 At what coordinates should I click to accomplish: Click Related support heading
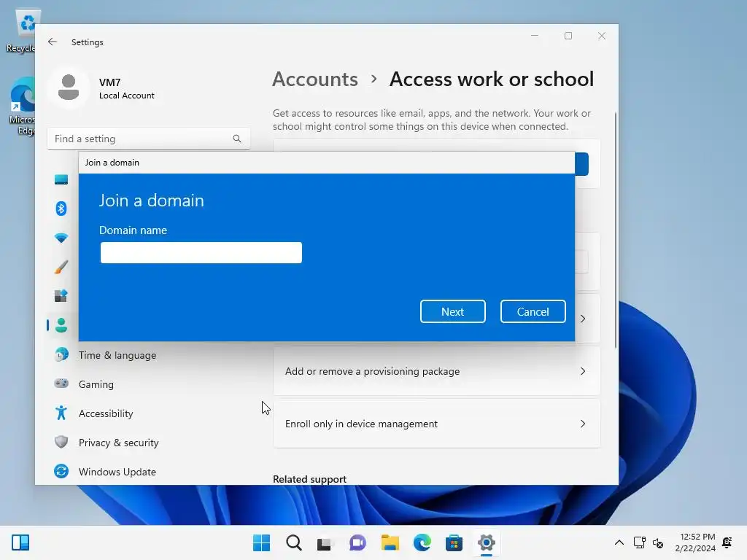[309, 479]
